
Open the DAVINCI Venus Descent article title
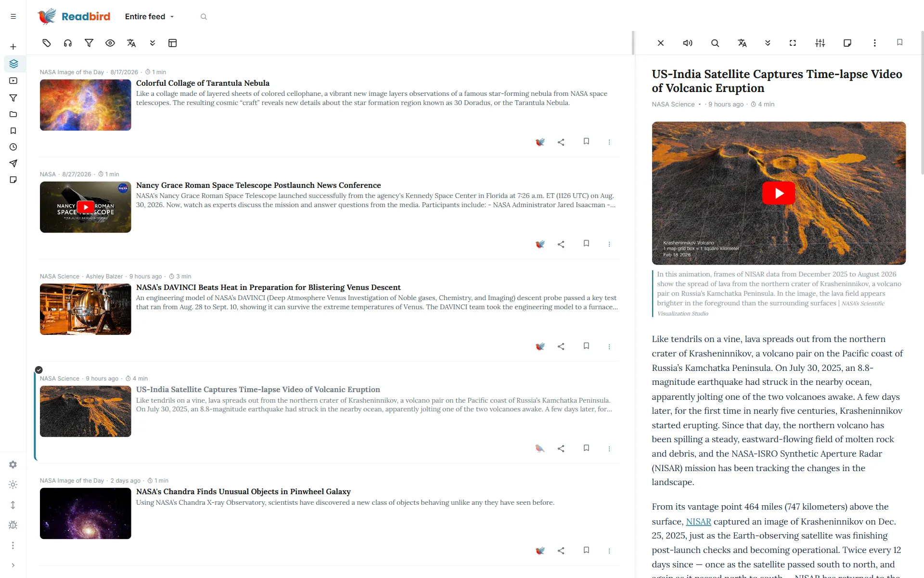(x=269, y=288)
